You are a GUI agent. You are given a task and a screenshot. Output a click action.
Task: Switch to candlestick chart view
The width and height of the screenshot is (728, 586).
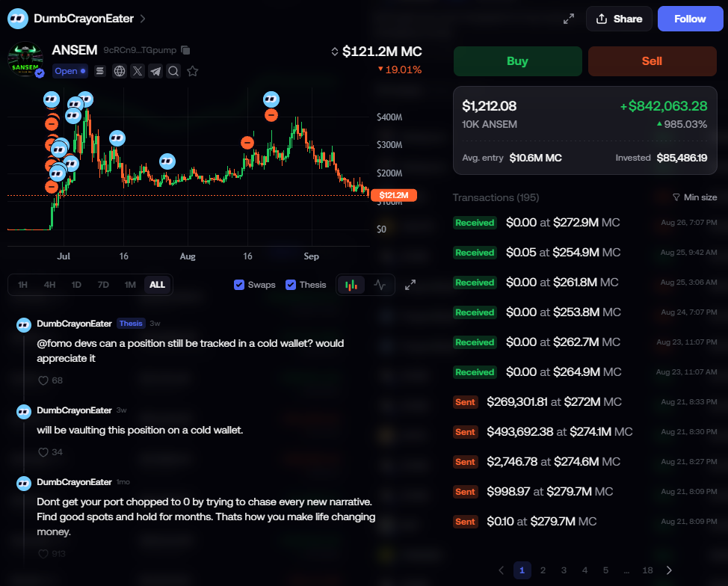[351, 285]
